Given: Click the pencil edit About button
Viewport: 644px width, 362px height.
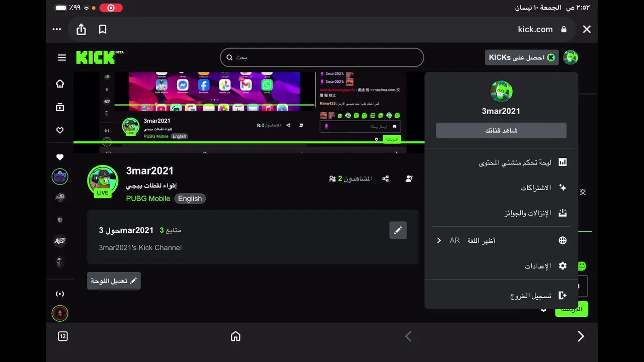Looking at the screenshot, I should coord(398,230).
